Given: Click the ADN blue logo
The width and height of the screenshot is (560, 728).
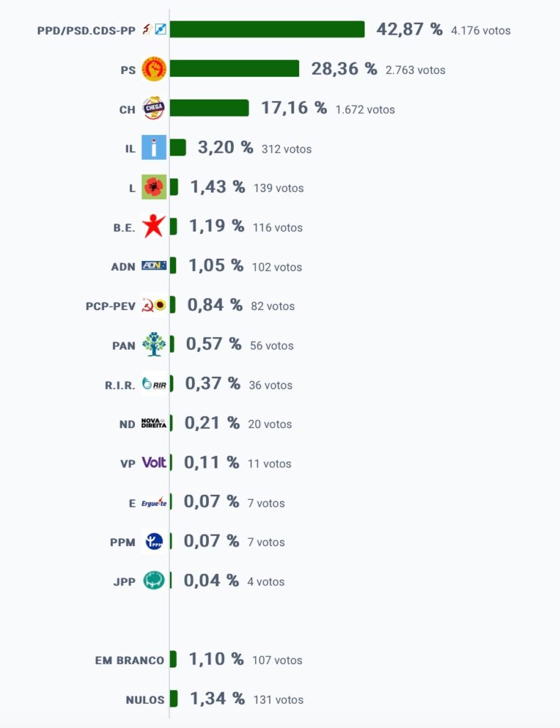Looking at the screenshot, I should coord(154,266).
